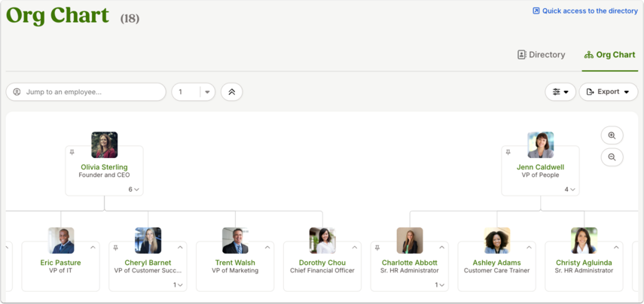The image size is (644, 304).
Task: Open Jenn Caldwell's profile name link
Action: point(540,167)
